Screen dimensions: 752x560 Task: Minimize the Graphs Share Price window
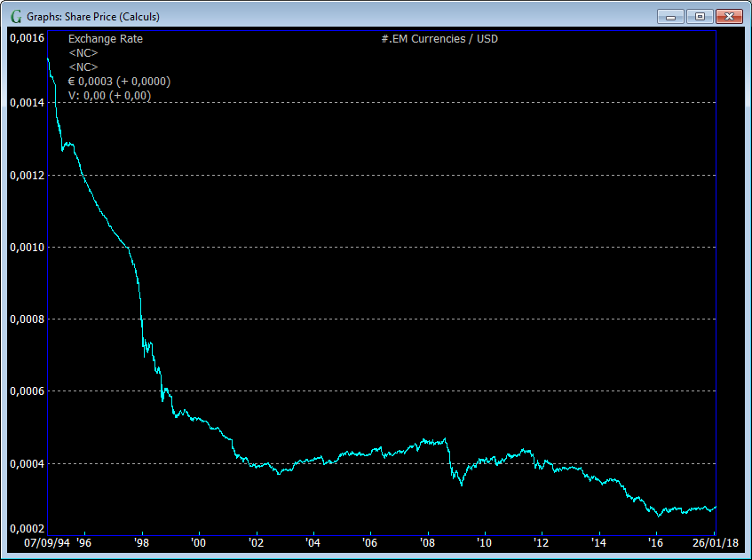coord(671,17)
